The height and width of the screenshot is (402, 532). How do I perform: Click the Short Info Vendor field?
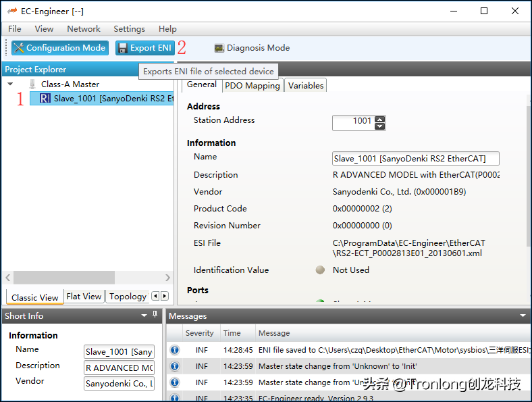click(119, 383)
